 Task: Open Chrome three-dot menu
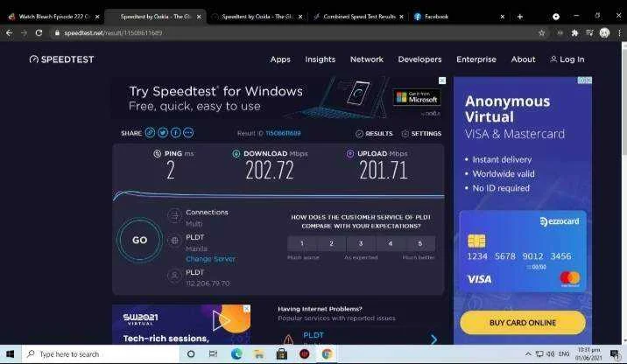(619, 32)
